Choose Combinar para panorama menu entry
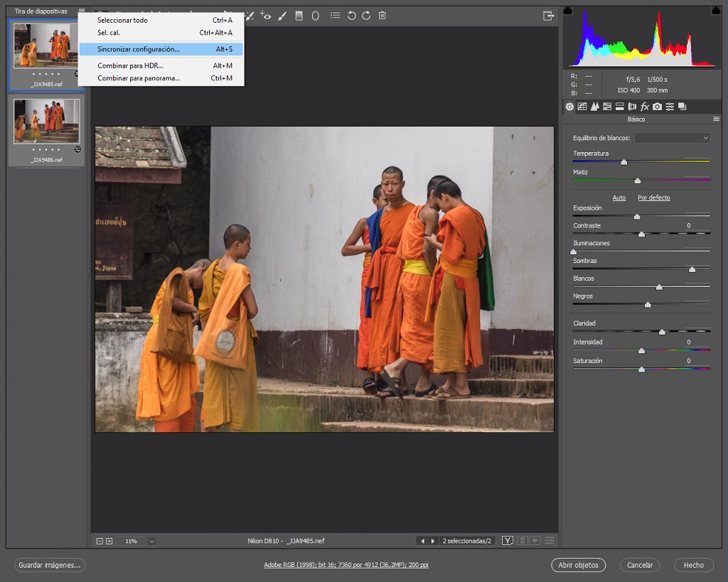 (161, 78)
